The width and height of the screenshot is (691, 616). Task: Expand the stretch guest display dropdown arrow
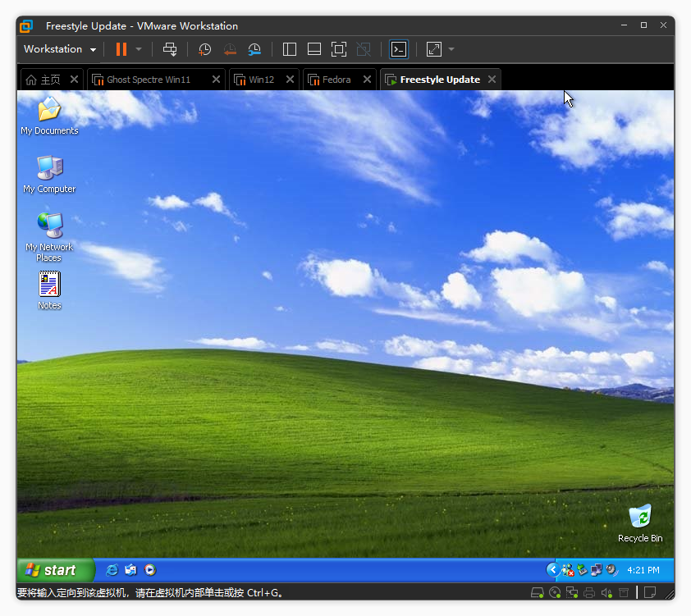(451, 49)
